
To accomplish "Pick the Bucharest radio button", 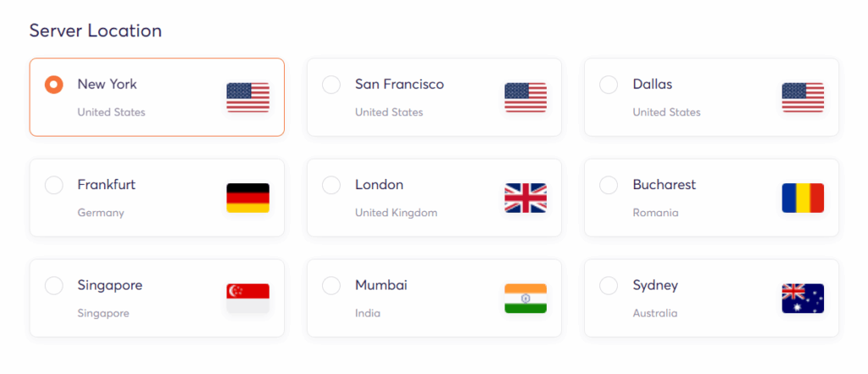I will 609,185.
